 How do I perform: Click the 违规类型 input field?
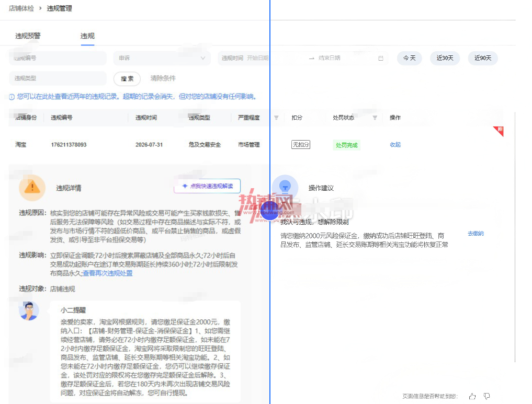point(58,78)
